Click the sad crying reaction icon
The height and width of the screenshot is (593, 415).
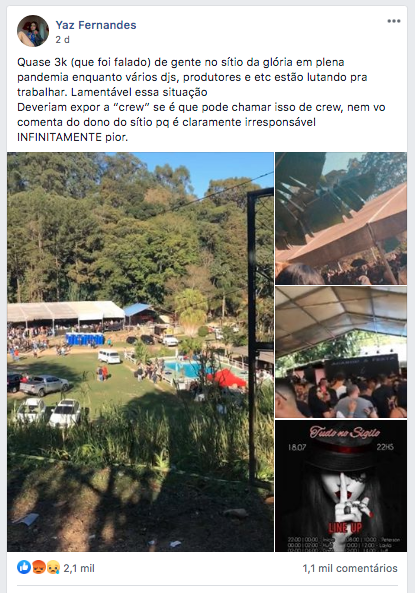pyautogui.click(x=53, y=567)
